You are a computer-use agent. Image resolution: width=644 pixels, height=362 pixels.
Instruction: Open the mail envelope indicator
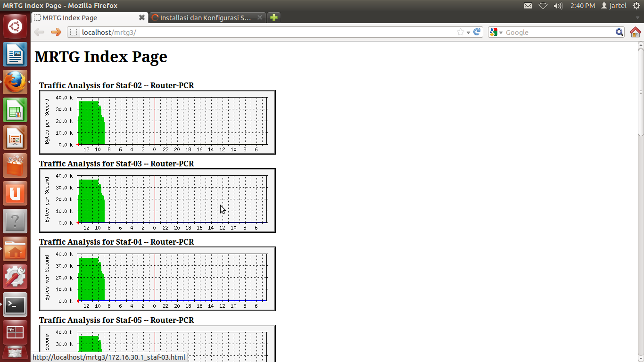(528, 6)
